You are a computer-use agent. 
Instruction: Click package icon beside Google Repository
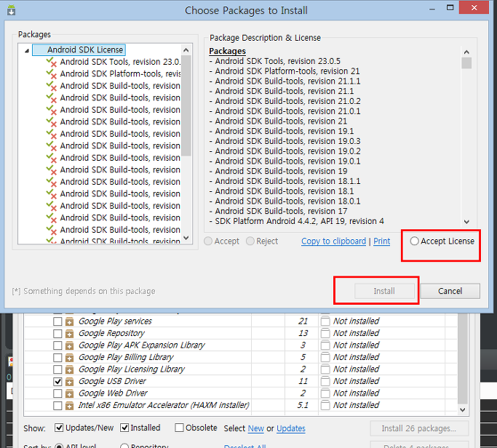point(69,334)
